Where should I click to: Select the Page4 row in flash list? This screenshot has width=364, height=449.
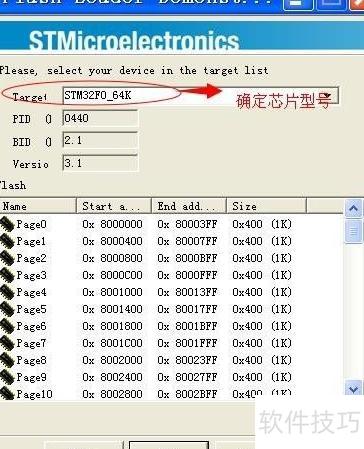147,292
